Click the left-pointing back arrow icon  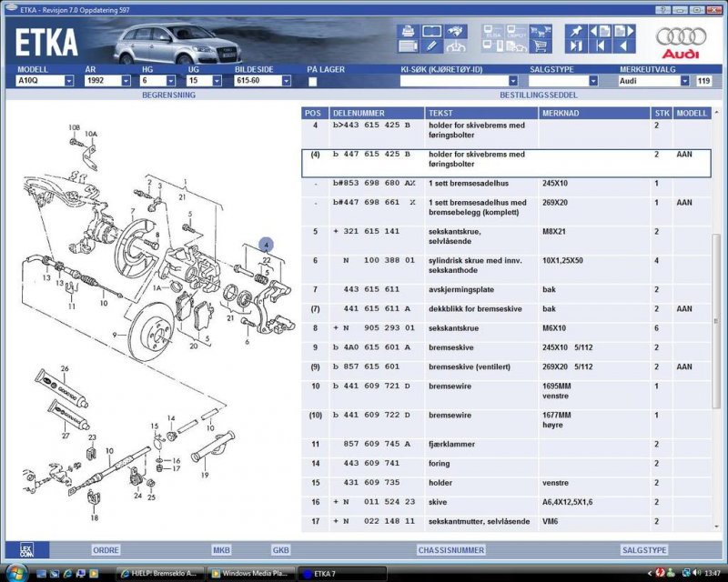coord(624,45)
